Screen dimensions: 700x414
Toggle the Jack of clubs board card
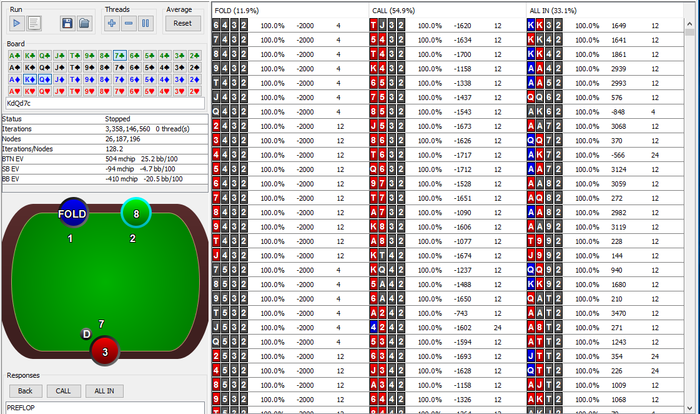tap(59, 55)
